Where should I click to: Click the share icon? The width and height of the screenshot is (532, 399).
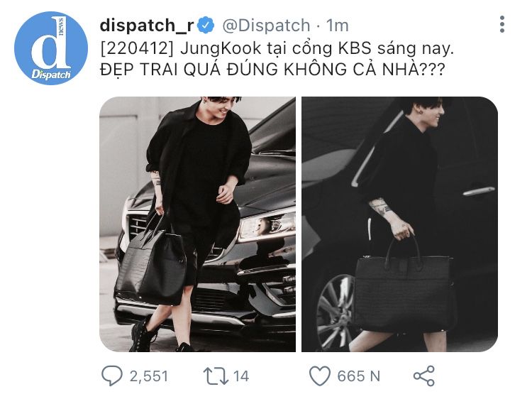[423, 376]
